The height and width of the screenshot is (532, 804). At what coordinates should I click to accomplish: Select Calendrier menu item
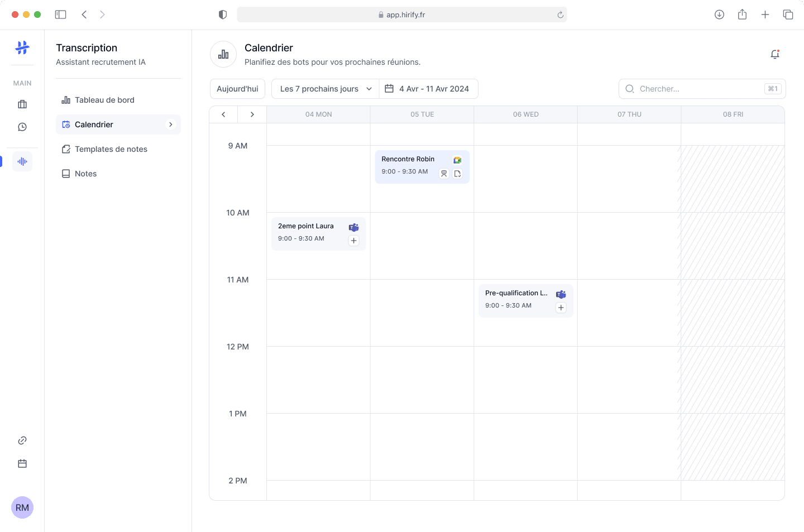[x=118, y=124]
